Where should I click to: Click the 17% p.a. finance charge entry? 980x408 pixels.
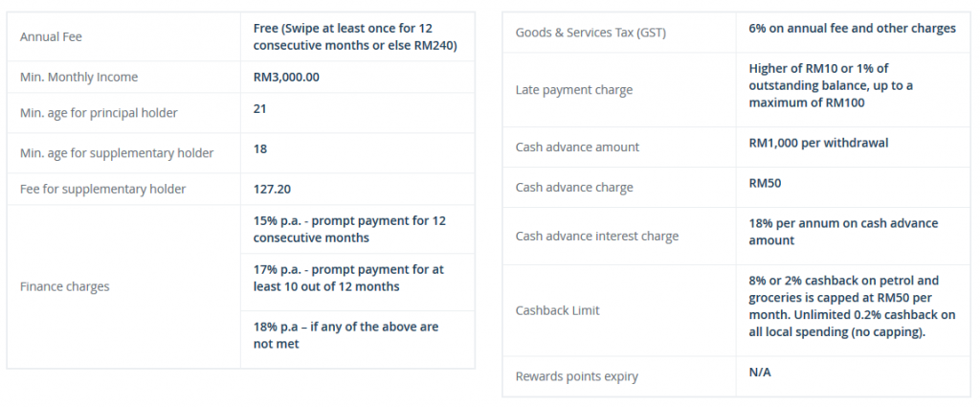point(348,278)
